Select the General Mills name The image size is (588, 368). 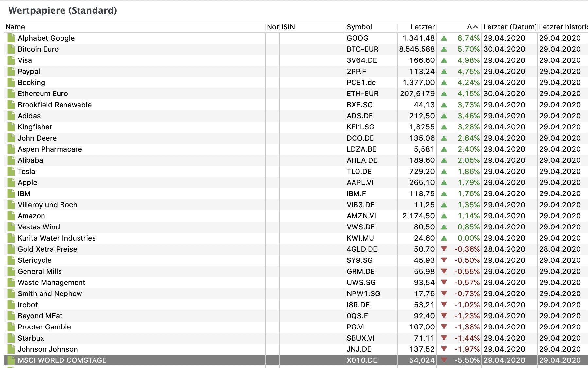click(40, 271)
